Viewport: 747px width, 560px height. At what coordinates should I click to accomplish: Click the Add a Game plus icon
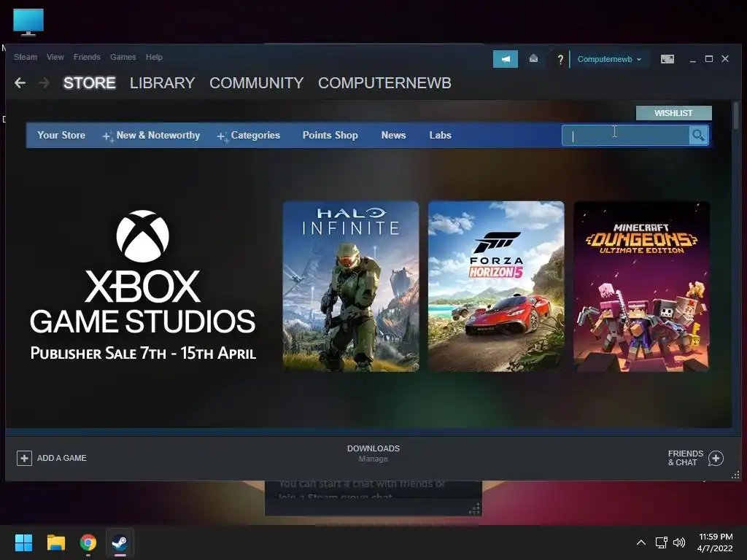[24, 458]
